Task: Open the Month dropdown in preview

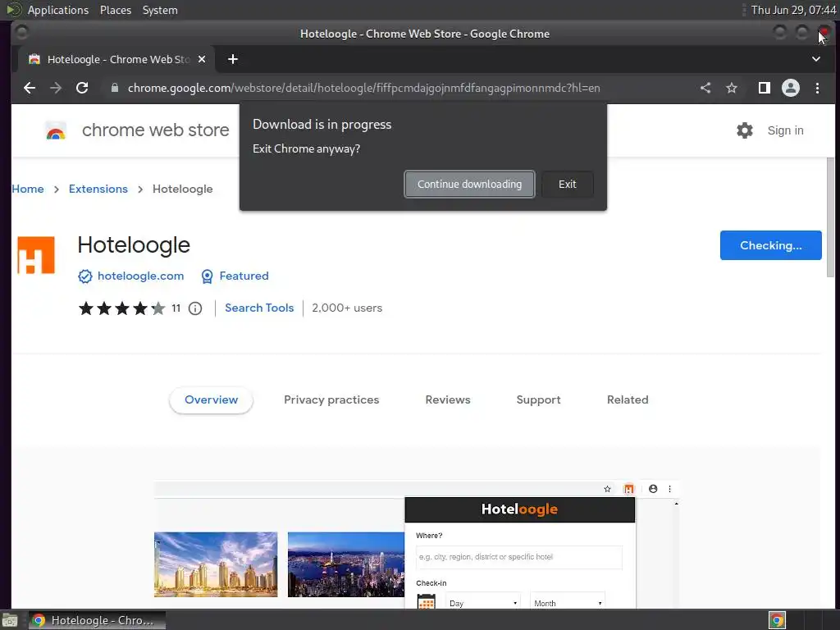Action: click(x=568, y=603)
